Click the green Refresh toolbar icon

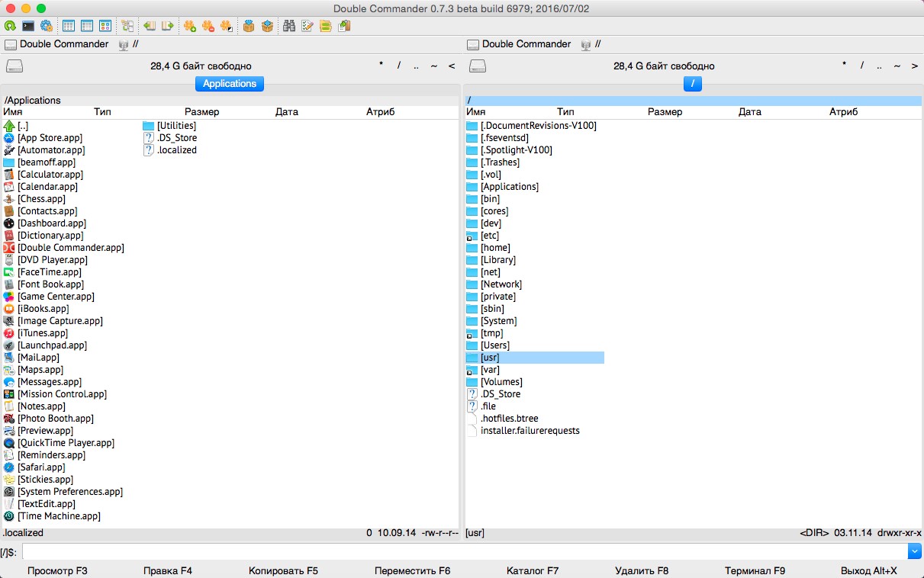[x=10, y=26]
